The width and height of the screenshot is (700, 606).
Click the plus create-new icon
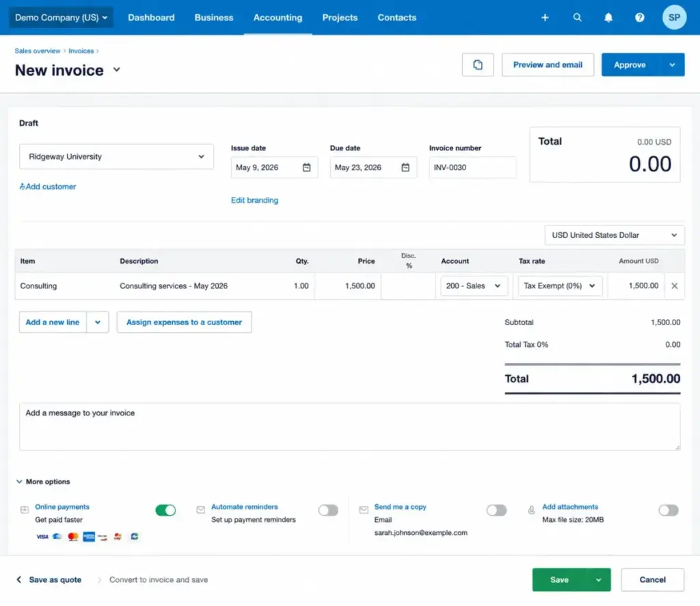[545, 17]
